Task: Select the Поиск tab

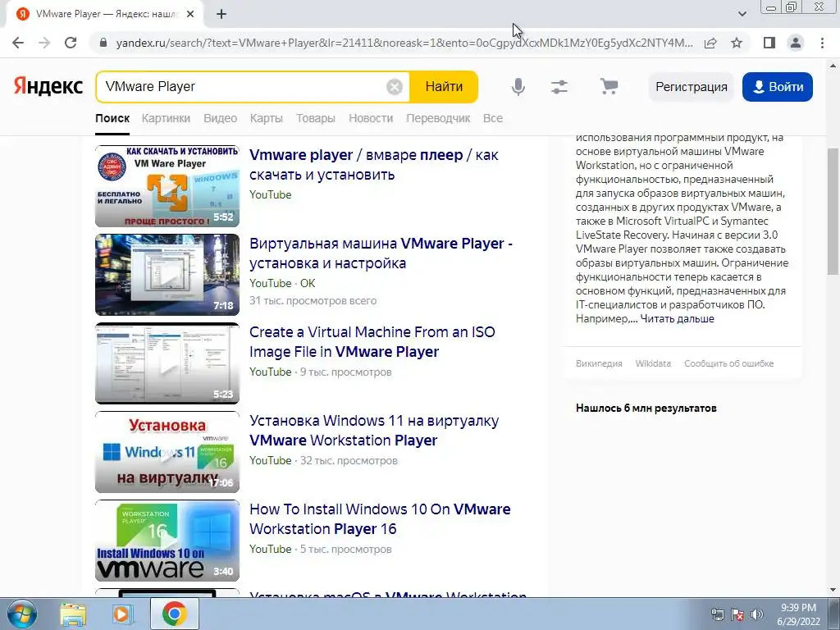Action: [112, 118]
